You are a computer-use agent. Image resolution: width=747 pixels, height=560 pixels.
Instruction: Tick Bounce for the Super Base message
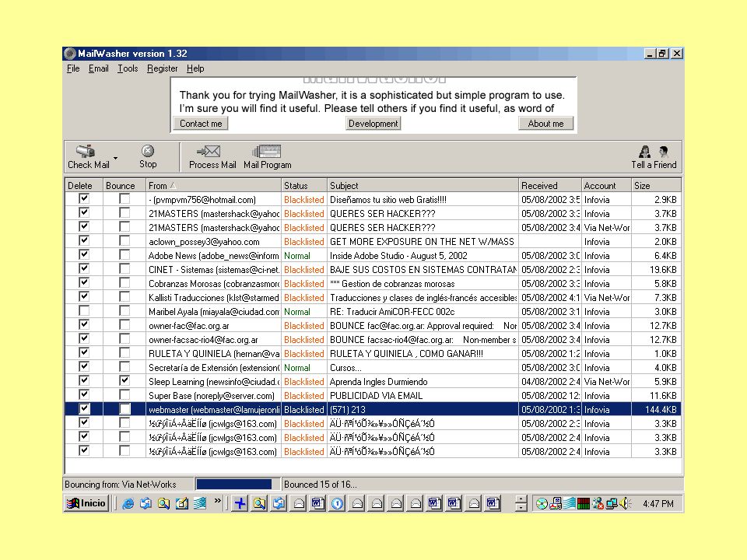124,395
